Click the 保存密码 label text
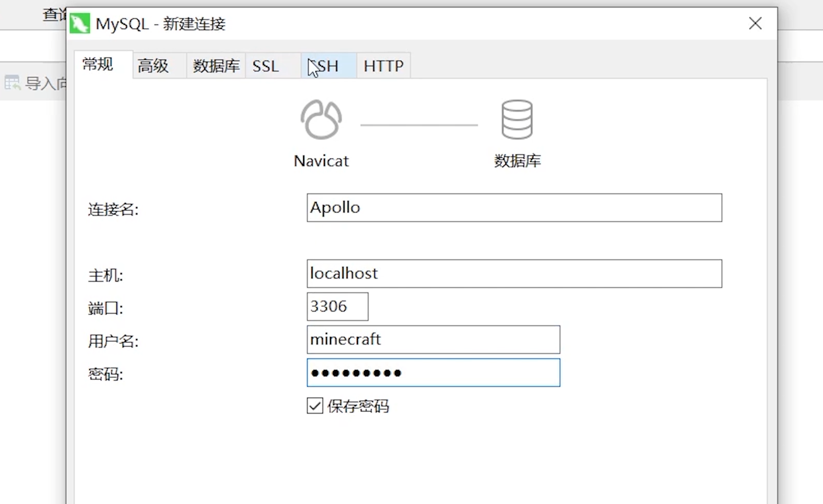This screenshot has height=504, width=823. 358,406
